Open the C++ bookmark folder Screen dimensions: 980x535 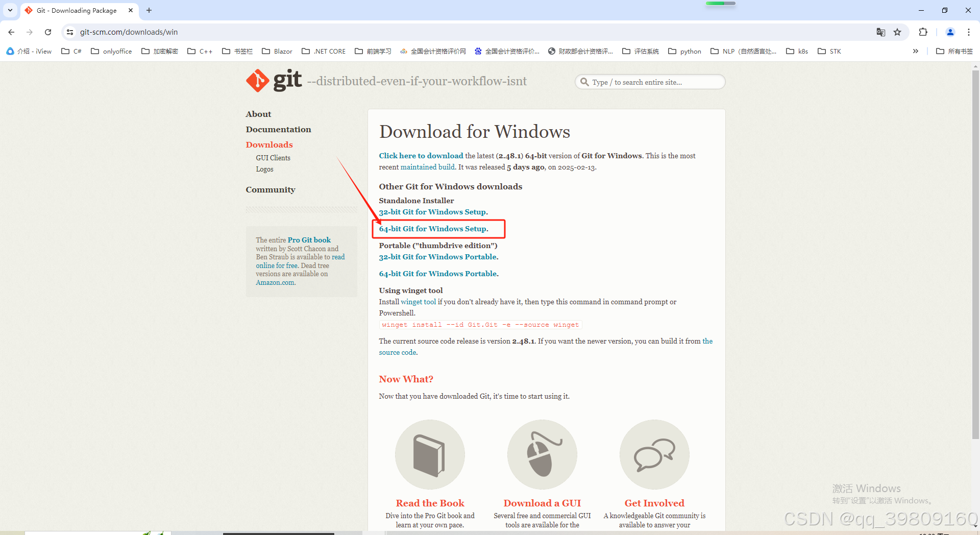[x=200, y=51]
